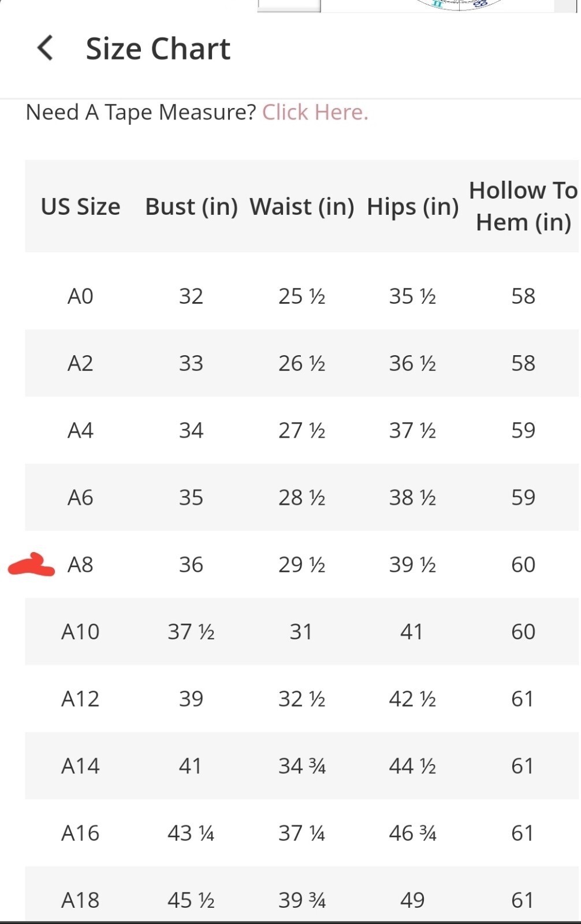
Task: Tap the A8 size label
Action: pyautogui.click(x=80, y=564)
